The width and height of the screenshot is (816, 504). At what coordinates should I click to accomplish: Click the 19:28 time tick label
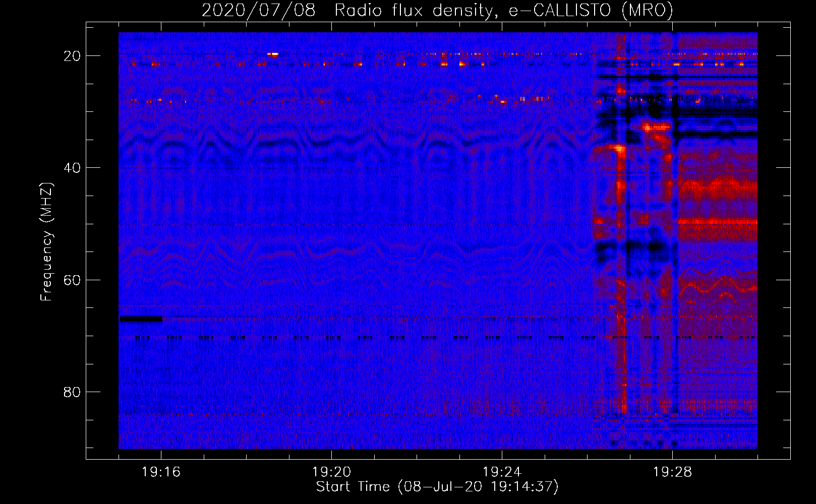coord(672,472)
